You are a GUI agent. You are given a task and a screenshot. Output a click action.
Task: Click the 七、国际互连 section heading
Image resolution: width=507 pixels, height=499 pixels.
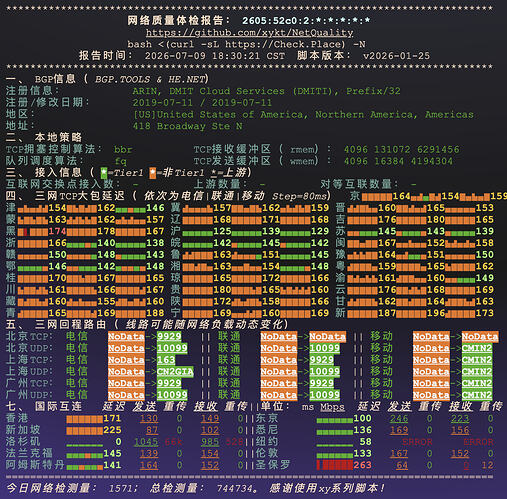point(44,406)
